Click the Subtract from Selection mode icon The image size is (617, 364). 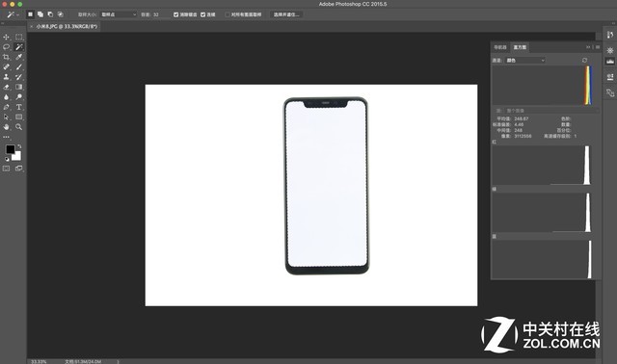click(x=50, y=14)
